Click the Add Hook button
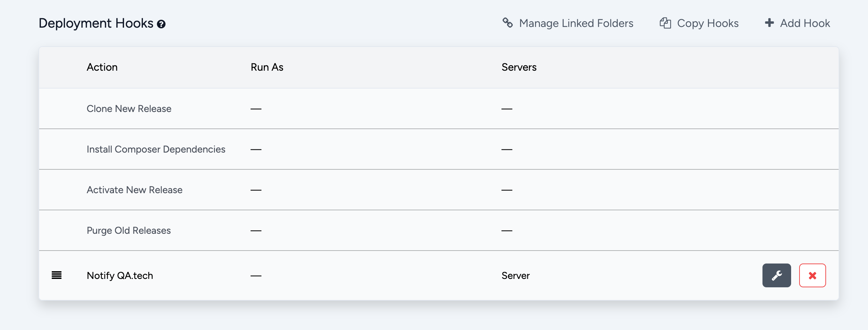Viewport: 868px width, 330px height. pyautogui.click(x=805, y=23)
